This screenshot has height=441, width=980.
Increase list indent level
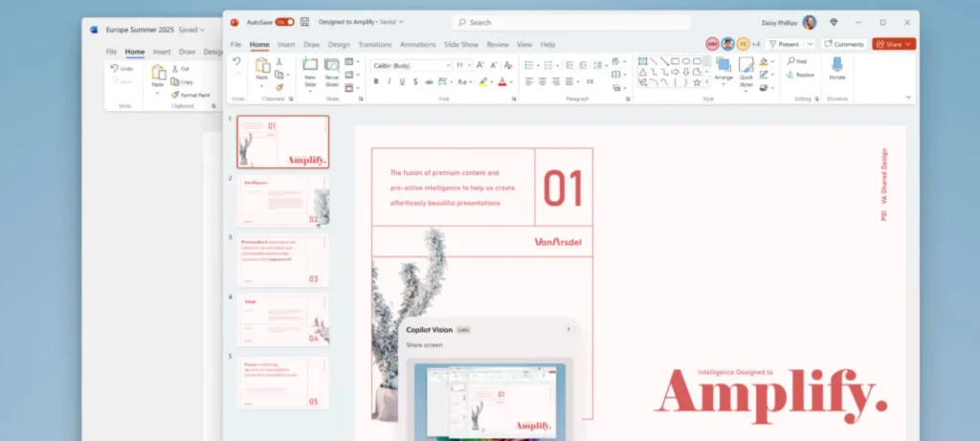(583, 65)
